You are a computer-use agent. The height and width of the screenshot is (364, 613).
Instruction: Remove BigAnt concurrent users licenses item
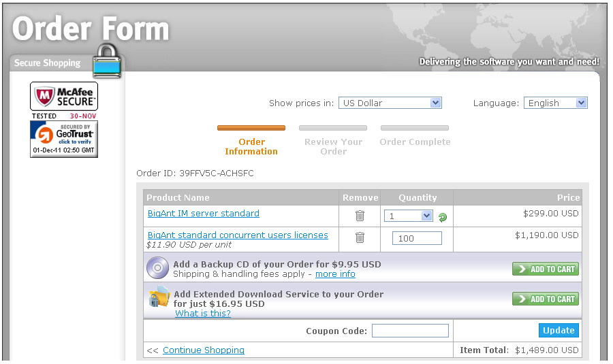[x=360, y=237]
